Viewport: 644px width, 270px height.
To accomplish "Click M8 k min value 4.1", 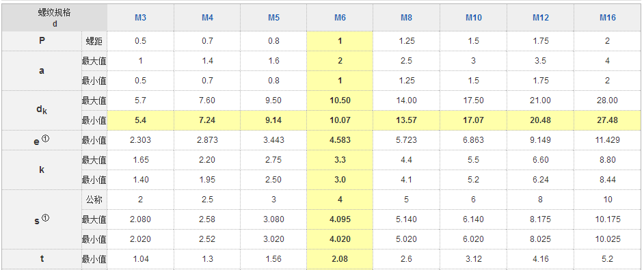I will (x=407, y=180).
